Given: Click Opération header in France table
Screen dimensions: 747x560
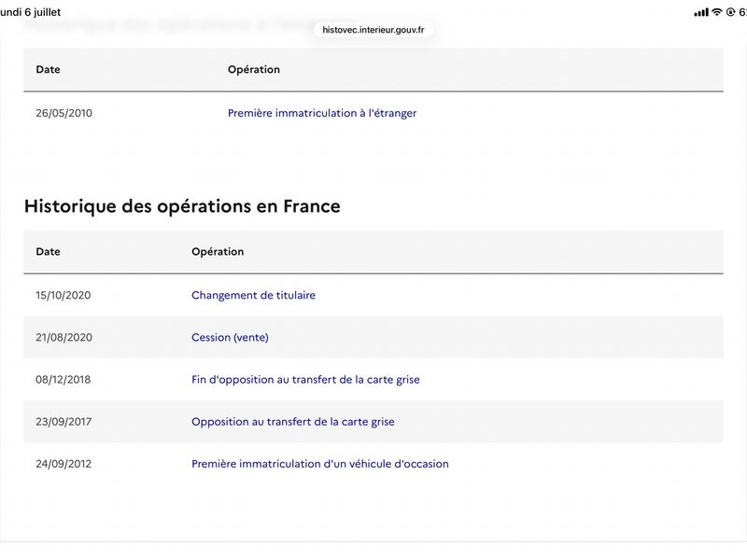Looking at the screenshot, I should [218, 252].
